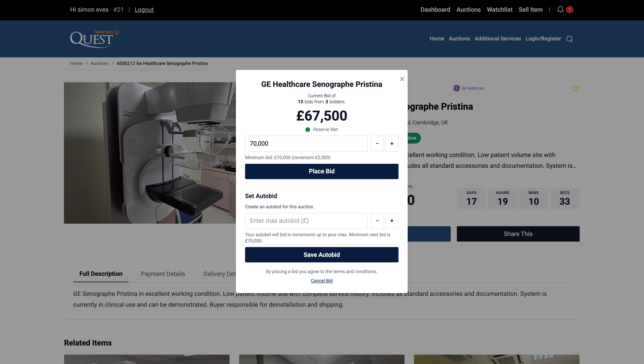Open Sell Item in top menu

pyautogui.click(x=530, y=10)
